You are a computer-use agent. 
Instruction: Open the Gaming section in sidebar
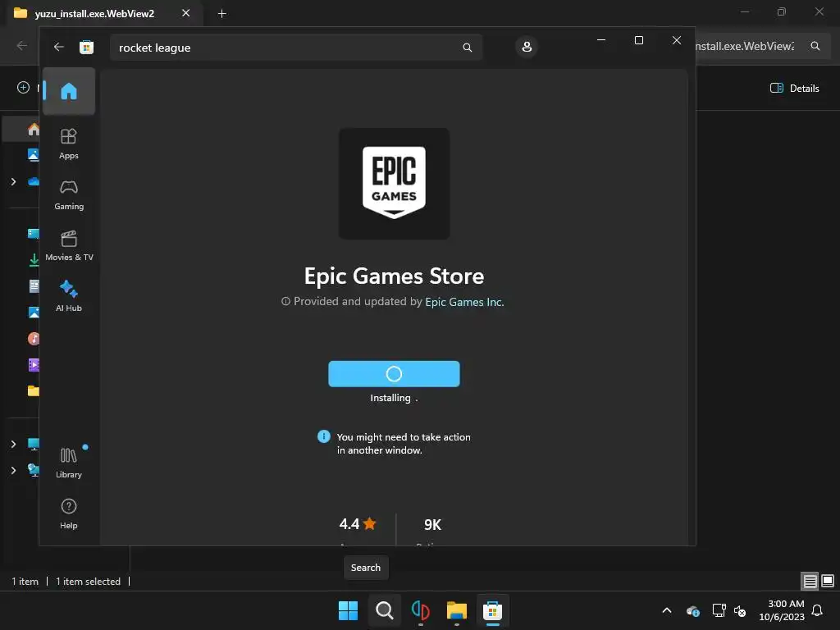pyautogui.click(x=69, y=195)
